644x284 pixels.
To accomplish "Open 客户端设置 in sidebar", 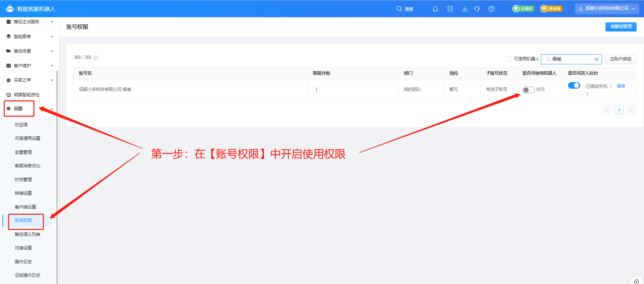I will coord(25,207).
